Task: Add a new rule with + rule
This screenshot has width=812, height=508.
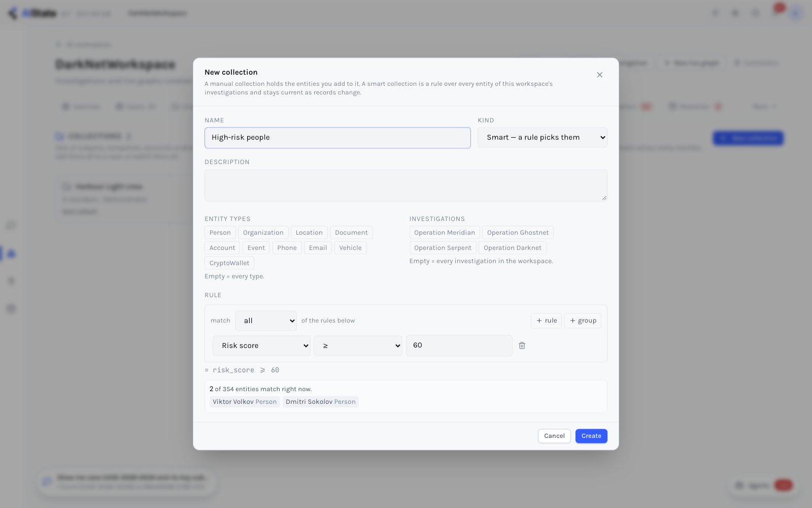Action: (547, 321)
